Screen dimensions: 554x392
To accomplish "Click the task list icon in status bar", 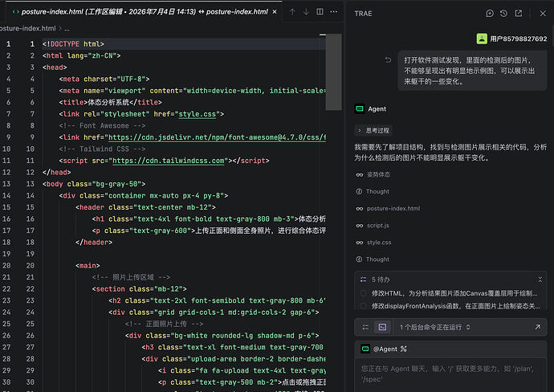I will click(x=365, y=327).
